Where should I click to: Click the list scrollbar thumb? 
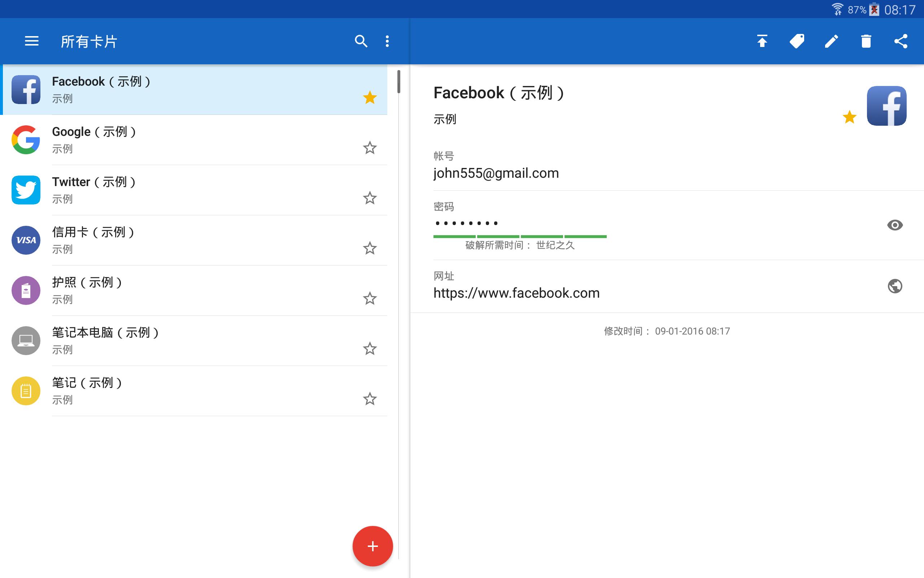point(398,81)
